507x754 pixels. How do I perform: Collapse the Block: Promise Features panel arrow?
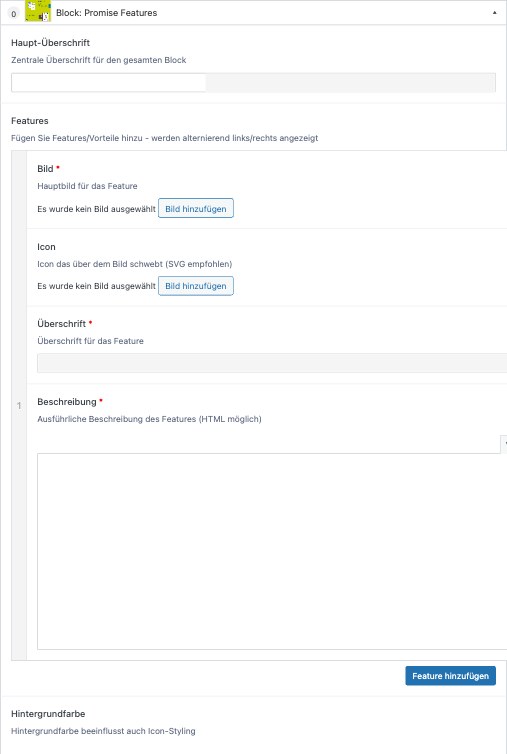(x=494, y=13)
